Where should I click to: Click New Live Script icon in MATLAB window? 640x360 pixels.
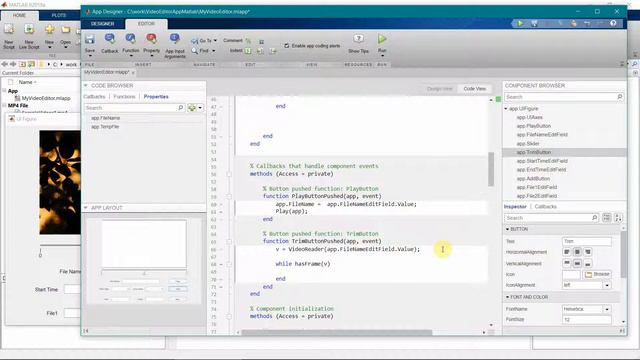[x=29, y=29]
